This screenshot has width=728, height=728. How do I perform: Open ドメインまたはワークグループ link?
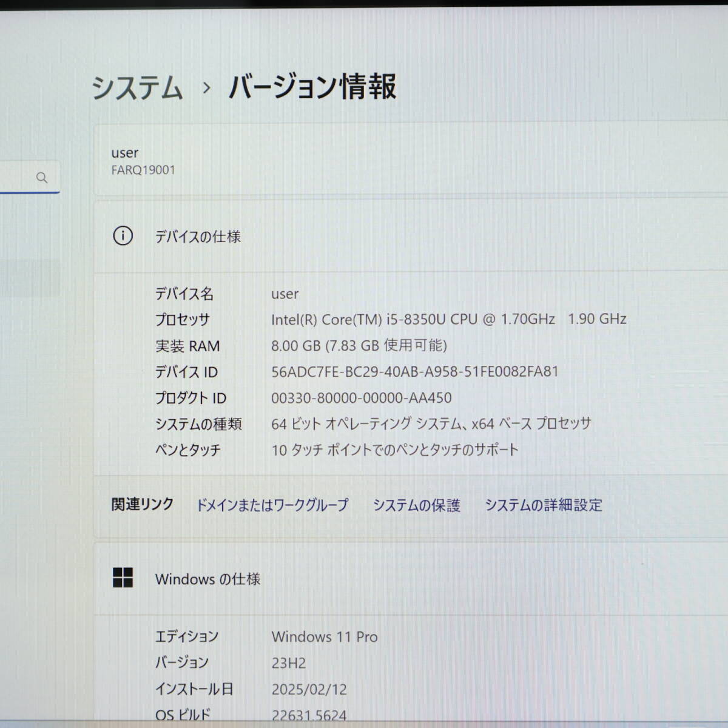pyautogui.click(x=272, y=505)
